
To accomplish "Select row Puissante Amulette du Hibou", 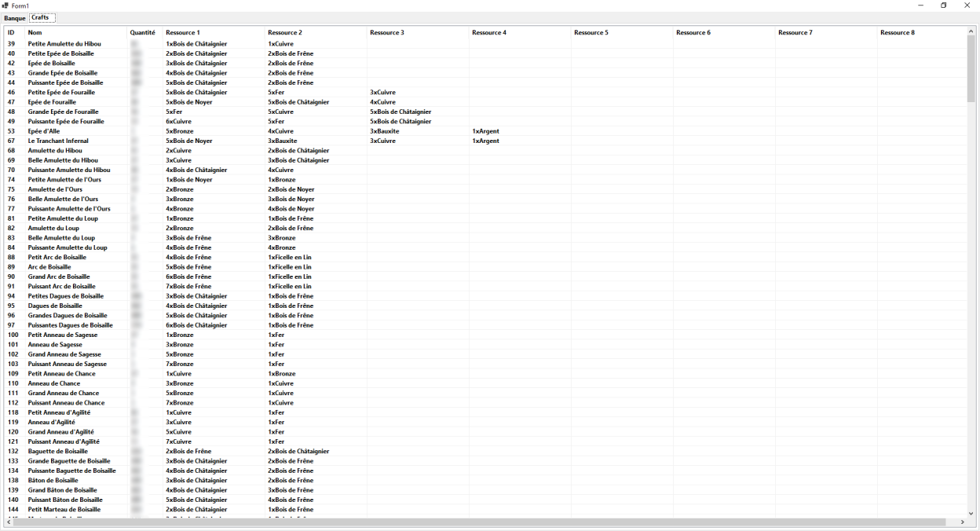I will point(486,170).
